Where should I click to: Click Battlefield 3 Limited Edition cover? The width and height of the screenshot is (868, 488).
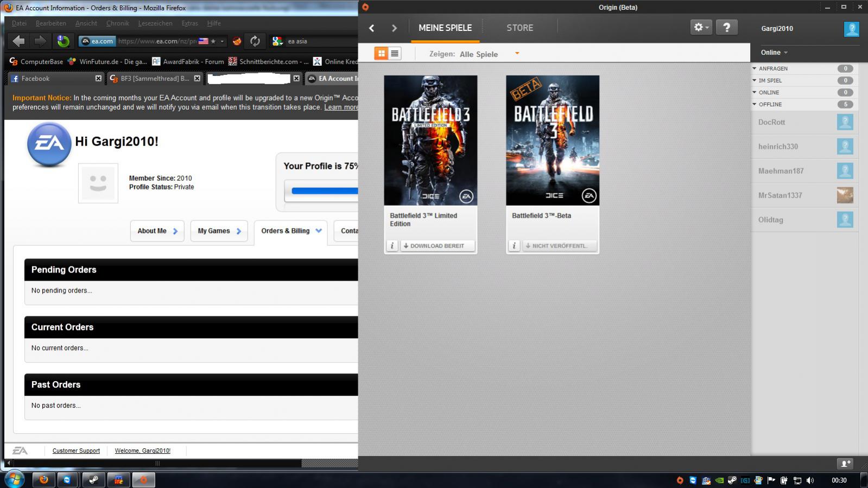tap(430, 140)
